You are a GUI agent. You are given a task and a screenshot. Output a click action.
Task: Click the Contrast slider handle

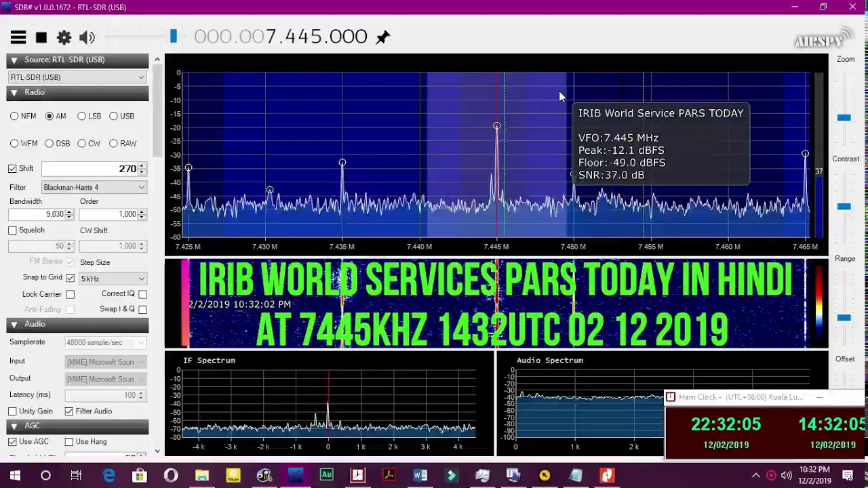pyautogui.click(x=844, y=206)
